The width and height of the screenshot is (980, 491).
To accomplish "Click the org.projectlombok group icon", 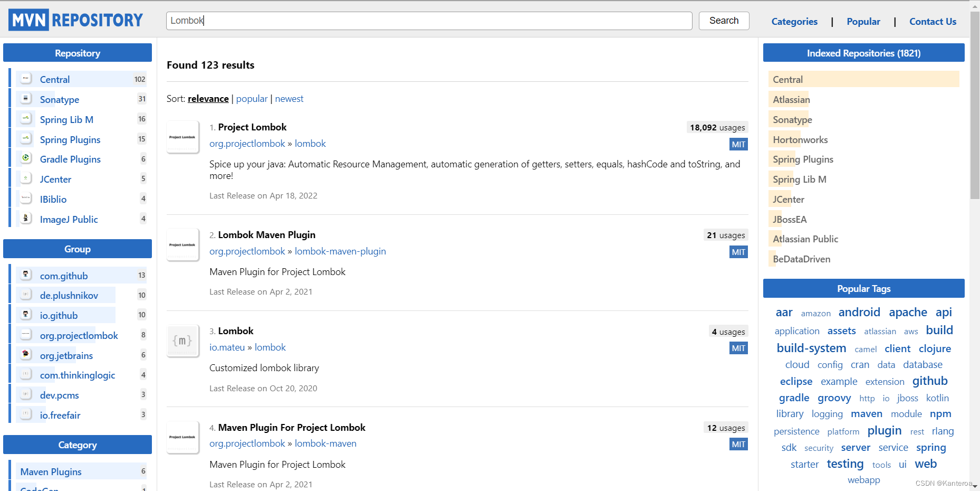I will click(26, 335).
